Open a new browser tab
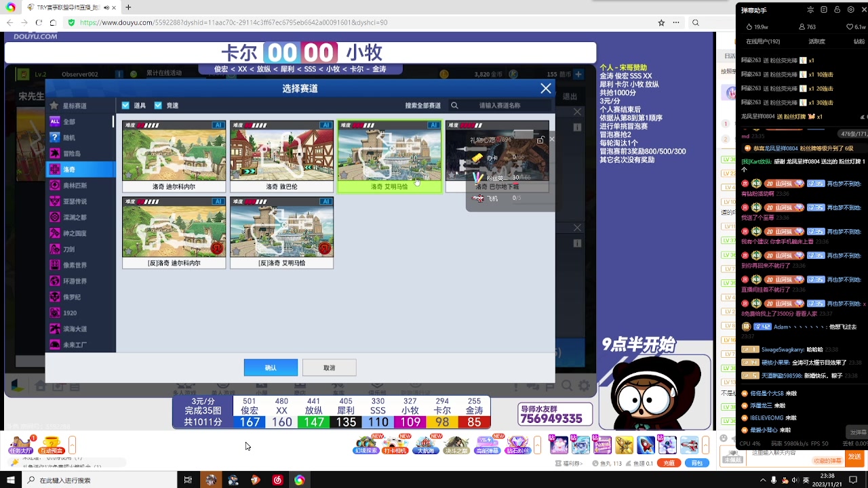 (128, 7)
